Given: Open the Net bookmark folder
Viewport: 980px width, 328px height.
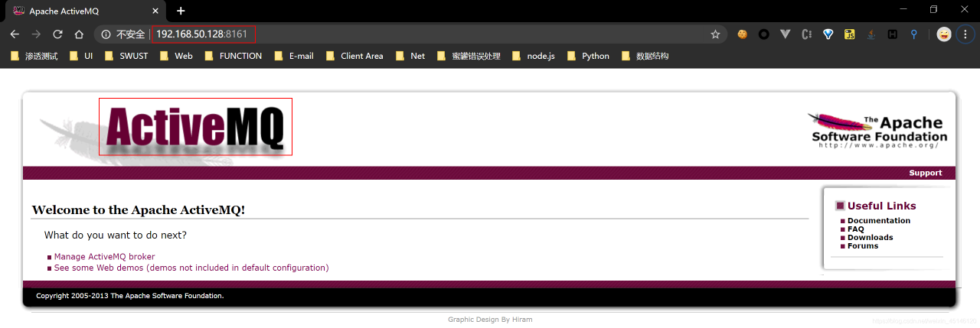Looking at the screenshot, I should (x=410, y=56).
